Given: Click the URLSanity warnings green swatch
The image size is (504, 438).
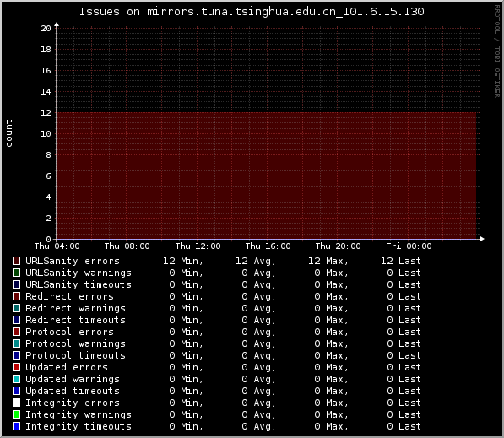Looking at the screenshot, I should 16,273.
